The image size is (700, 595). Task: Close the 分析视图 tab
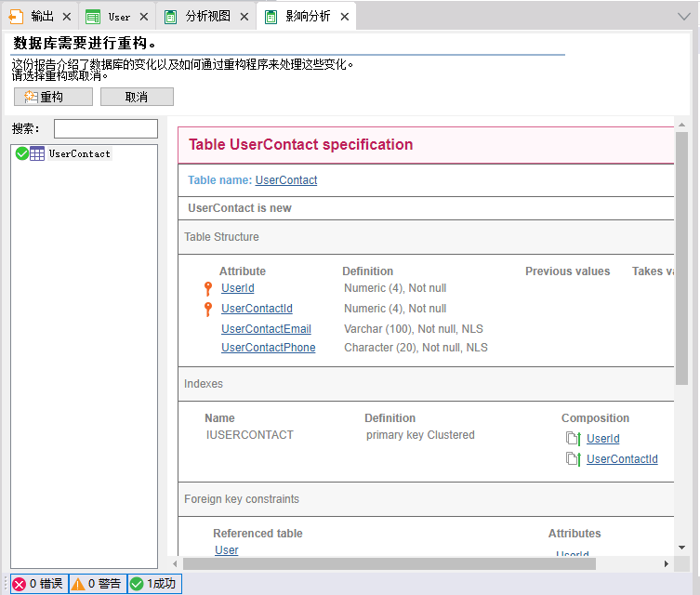coord(244,17)
